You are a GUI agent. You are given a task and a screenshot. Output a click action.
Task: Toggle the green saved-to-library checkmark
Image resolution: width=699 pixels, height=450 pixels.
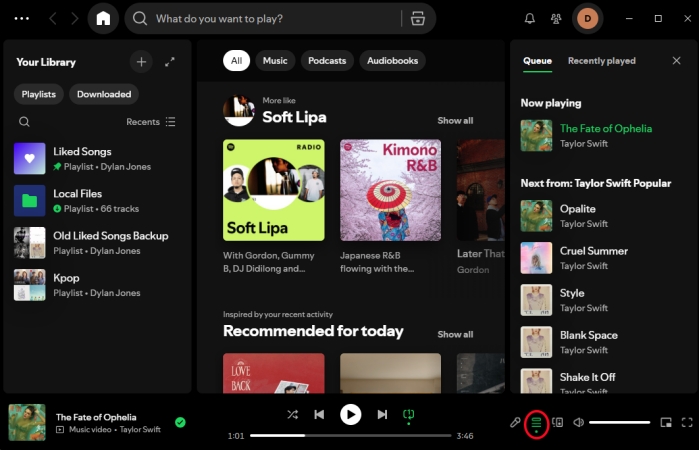(180, 422)
